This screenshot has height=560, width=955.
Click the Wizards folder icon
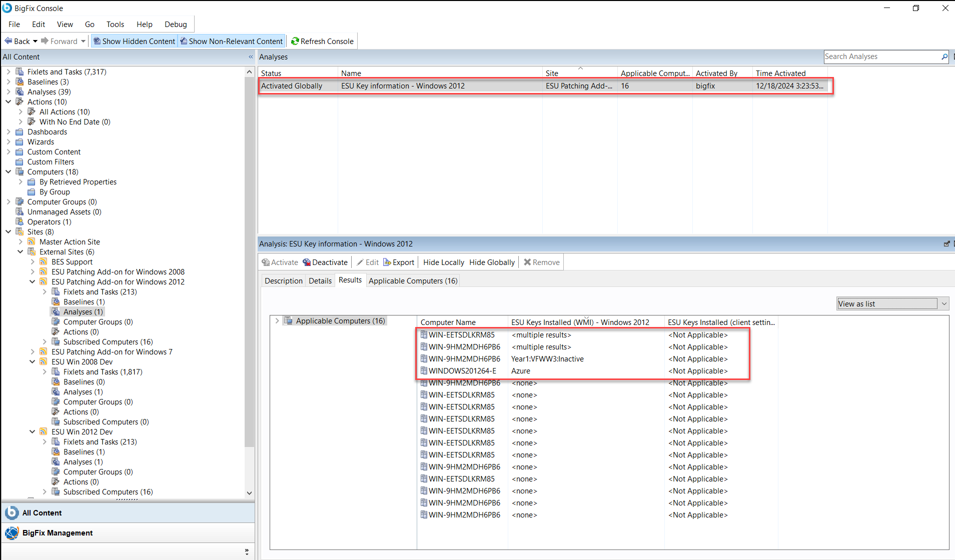click(x=20, y=142)
